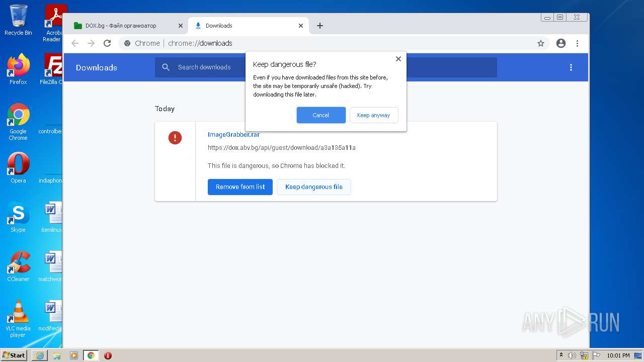Image resolution: width=644 pixels, height=362 pixels.
Task: Click Downloads page title
Action: [x=97, y=67]
